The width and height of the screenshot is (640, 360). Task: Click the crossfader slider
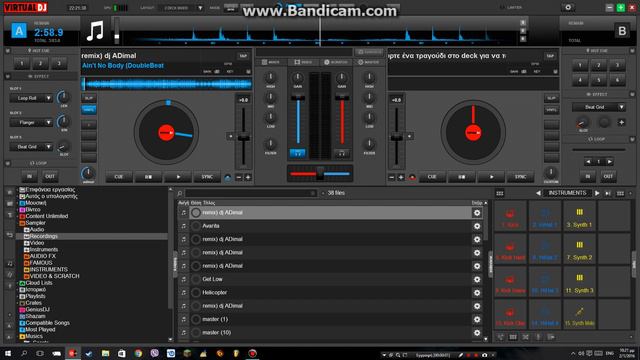click(320, 173)
